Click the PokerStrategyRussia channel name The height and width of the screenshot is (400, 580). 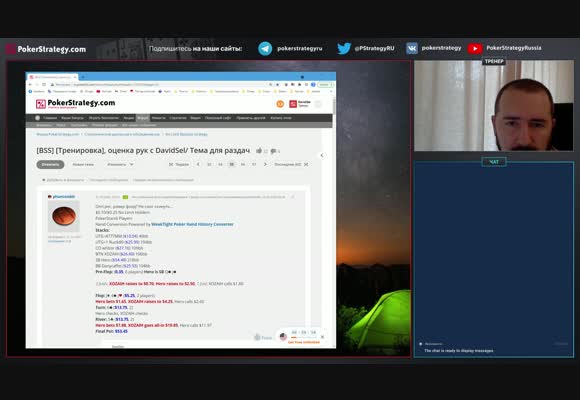513,48
